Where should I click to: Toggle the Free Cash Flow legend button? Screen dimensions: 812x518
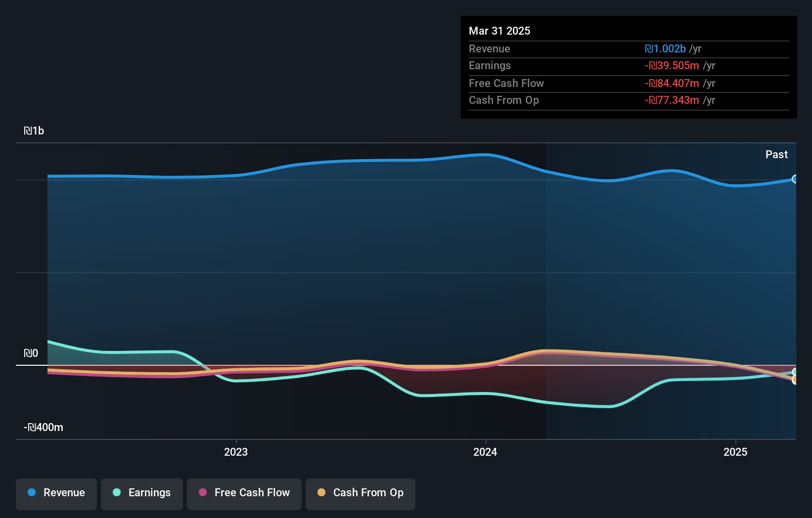tap(244, 494)
